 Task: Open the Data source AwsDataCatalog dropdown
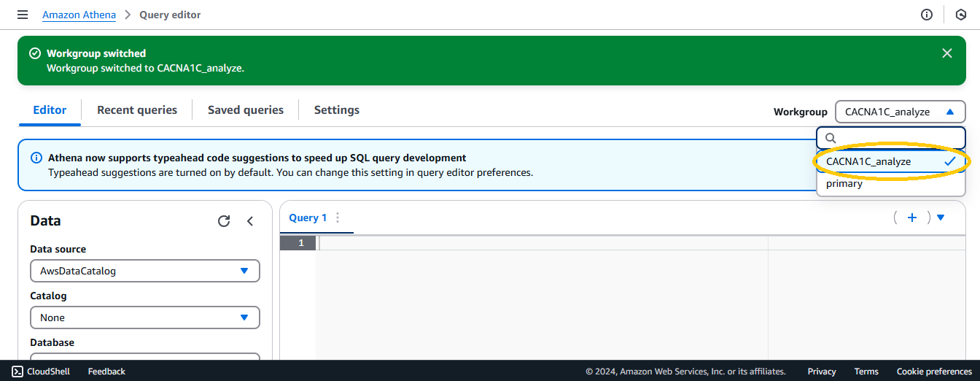tap(145, 271)
